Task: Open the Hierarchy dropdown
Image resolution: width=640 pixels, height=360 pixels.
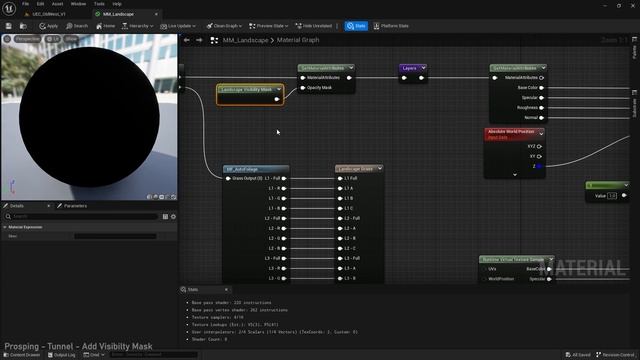Action: tap(138, 26)
